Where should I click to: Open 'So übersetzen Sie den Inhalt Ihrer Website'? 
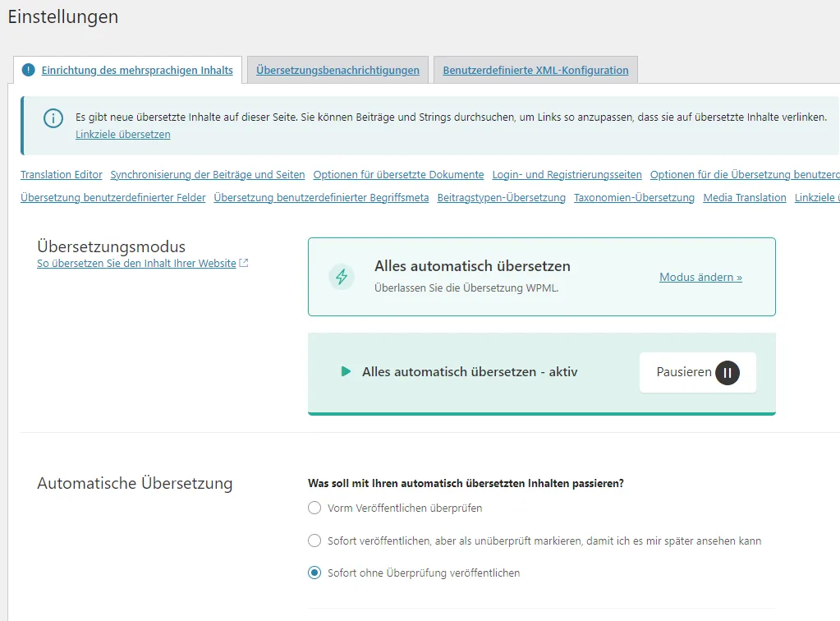point(136,263)
